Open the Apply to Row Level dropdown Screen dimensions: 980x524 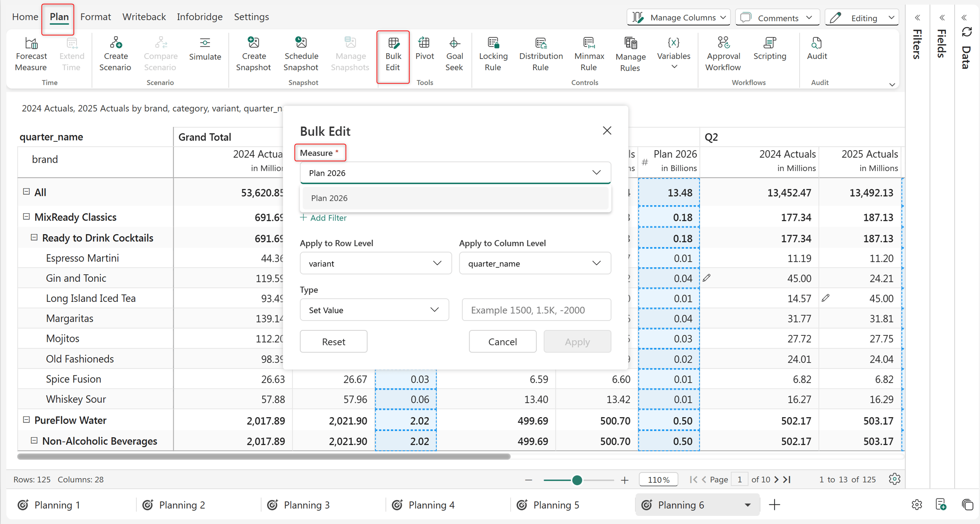[376, 263]
